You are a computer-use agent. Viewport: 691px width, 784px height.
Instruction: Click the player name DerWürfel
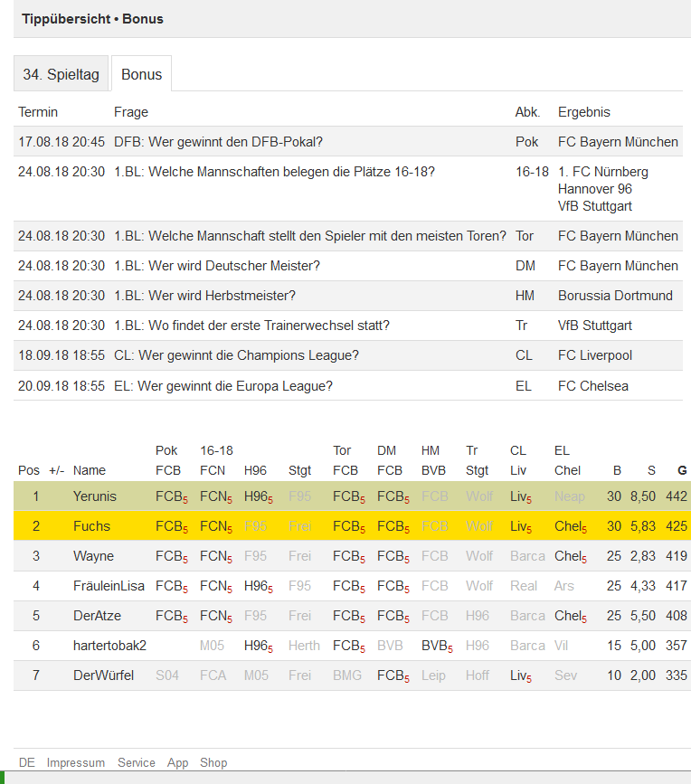103,675
